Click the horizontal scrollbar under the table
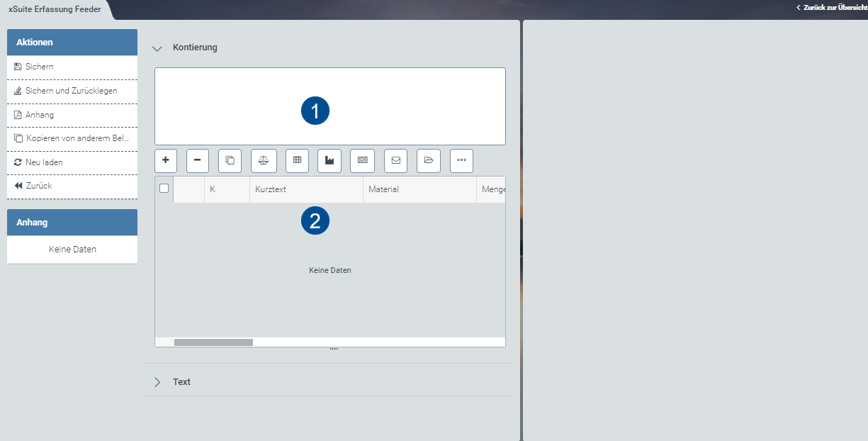The image size is (868, 441). 213,342
